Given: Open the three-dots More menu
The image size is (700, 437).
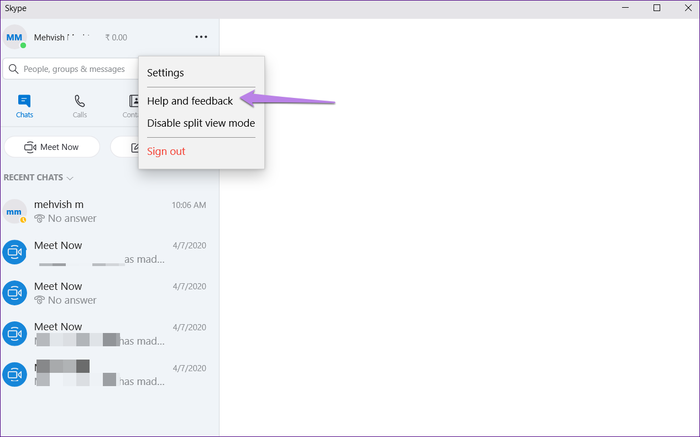Looking at the screenshot, I should coord(201,37).
